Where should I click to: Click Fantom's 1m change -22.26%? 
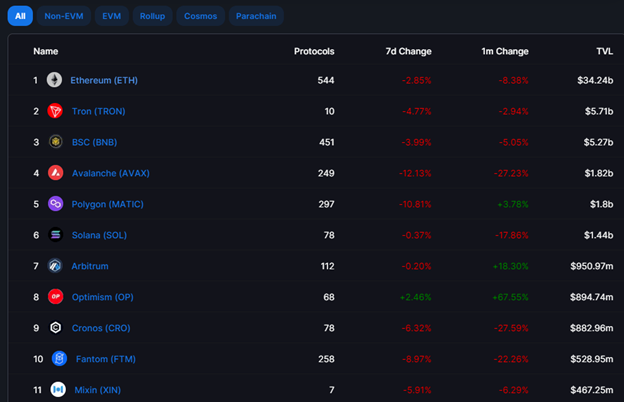[511, 359]
